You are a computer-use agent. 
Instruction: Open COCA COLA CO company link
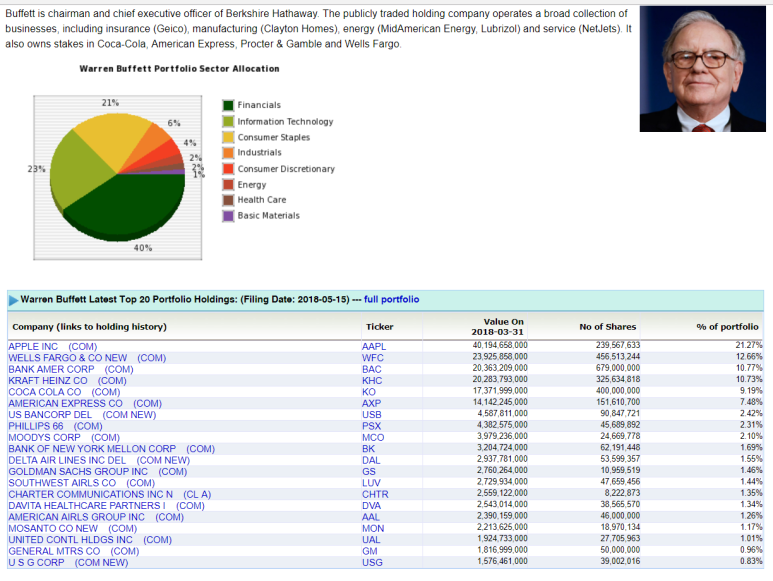tap(64, 392)
